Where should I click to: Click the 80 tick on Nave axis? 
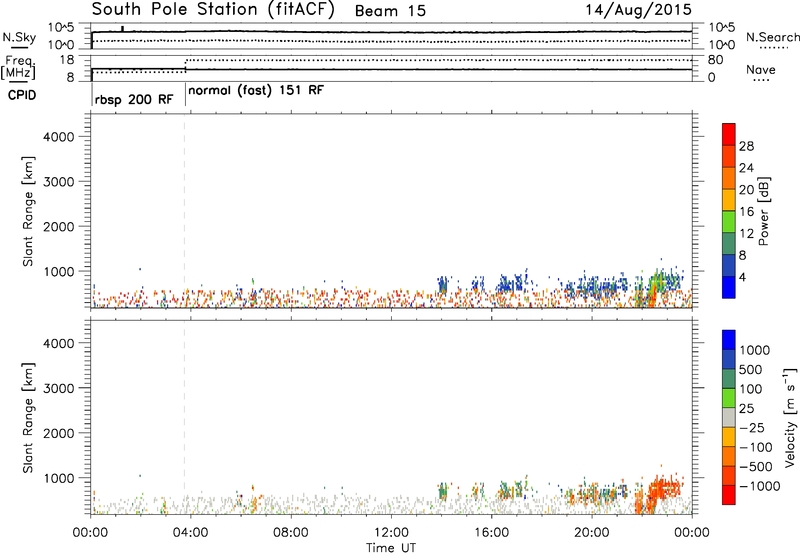click(x=715, y=60)
